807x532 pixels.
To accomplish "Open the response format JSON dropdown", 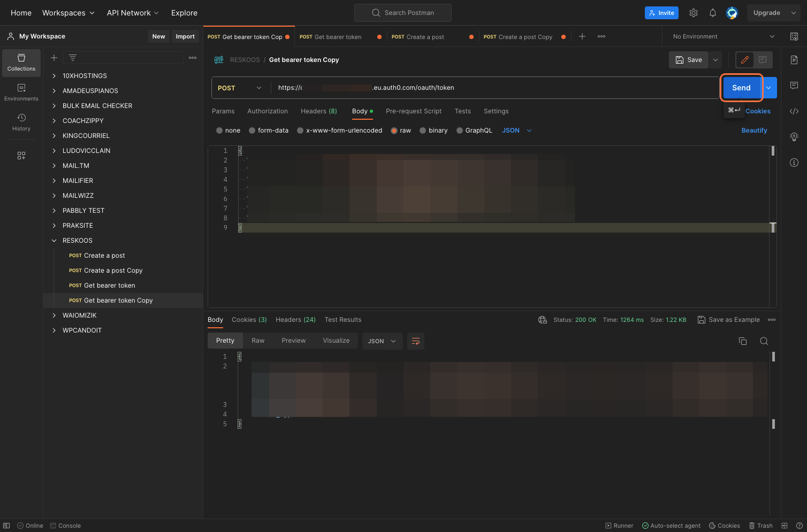I will coord(382,341).
